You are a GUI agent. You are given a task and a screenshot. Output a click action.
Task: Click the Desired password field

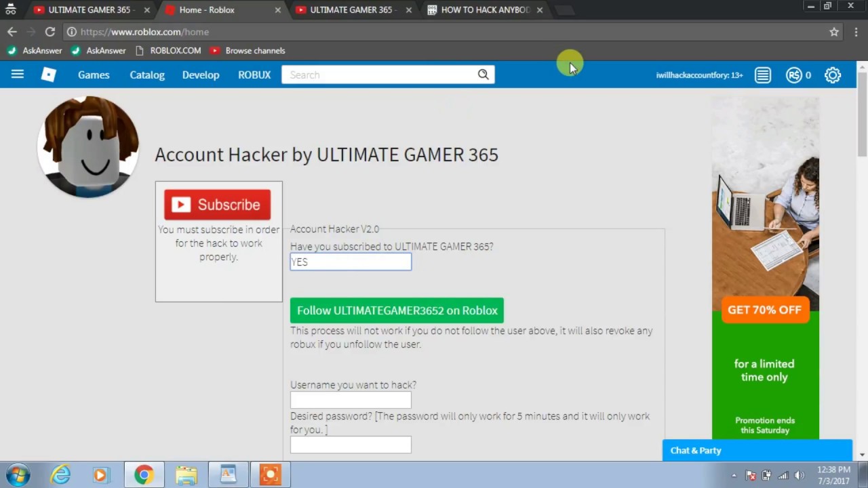(351, 445)
